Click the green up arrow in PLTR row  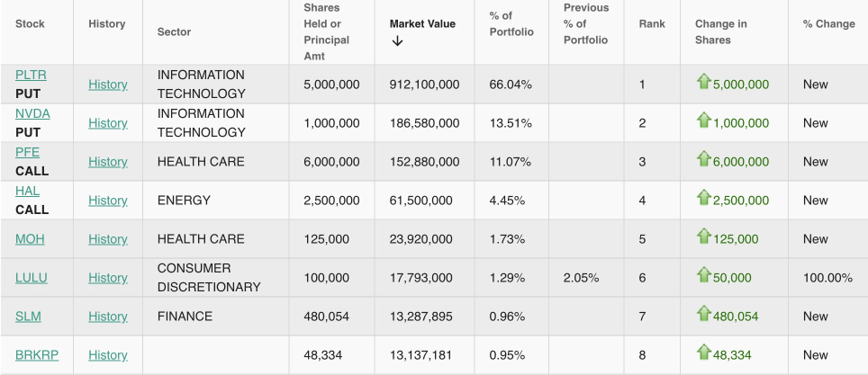click(x=703, y=83)
